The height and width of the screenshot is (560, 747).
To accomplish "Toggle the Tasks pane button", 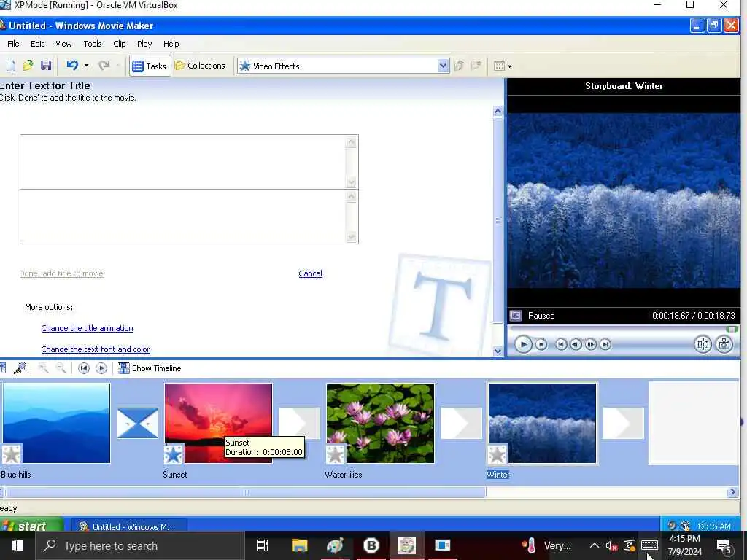I will point(150,66).
